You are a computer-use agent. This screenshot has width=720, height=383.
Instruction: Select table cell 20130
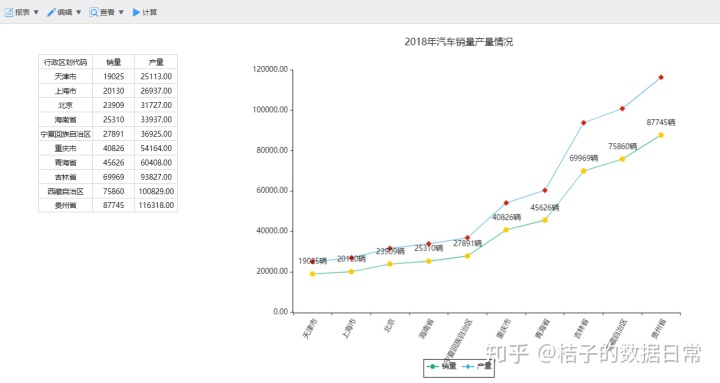[x=113, y=91]
